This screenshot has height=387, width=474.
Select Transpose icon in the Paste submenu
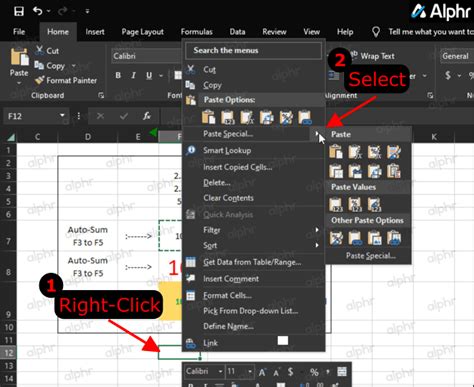point(374,171)
